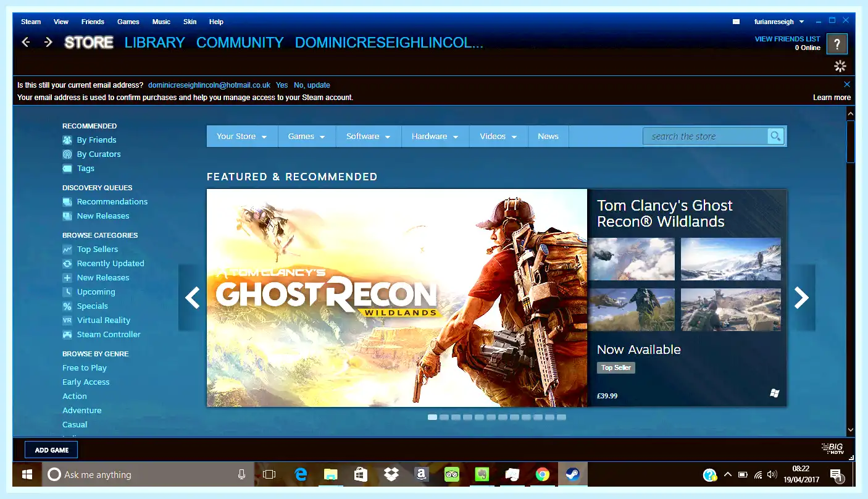This screenshot has height=499, width=868.
Task: Switch to the LIBRARY tab
Action: click(x=154, y=43)
